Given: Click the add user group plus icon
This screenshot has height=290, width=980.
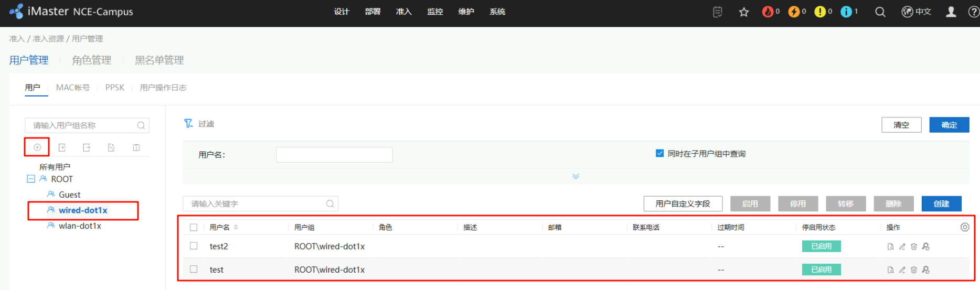Looking at the screenshot, I should (37, 147).
